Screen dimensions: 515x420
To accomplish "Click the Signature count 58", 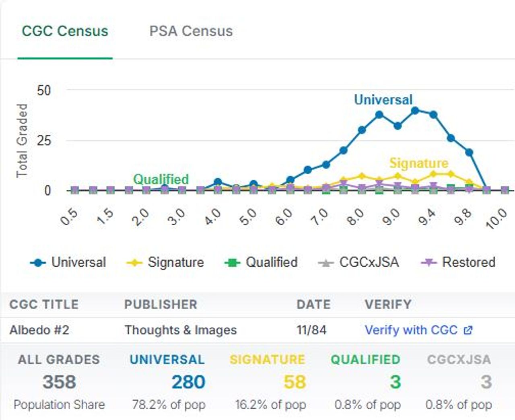I will click(295, 382).
